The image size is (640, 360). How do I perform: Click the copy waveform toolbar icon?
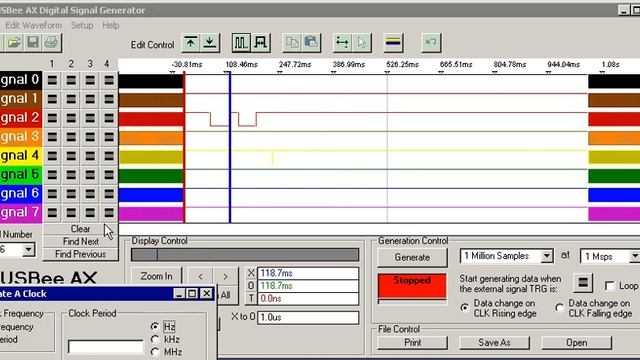(292, 42)
